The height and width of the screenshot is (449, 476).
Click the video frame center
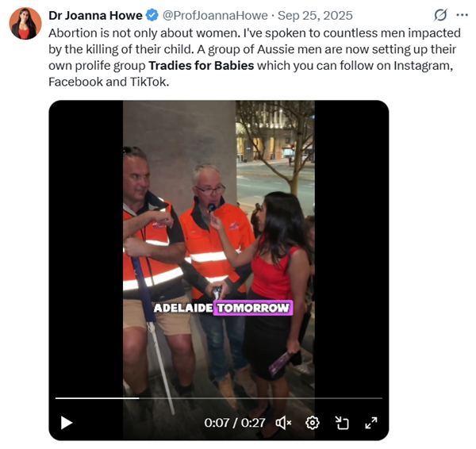click(x=219, y=271)
